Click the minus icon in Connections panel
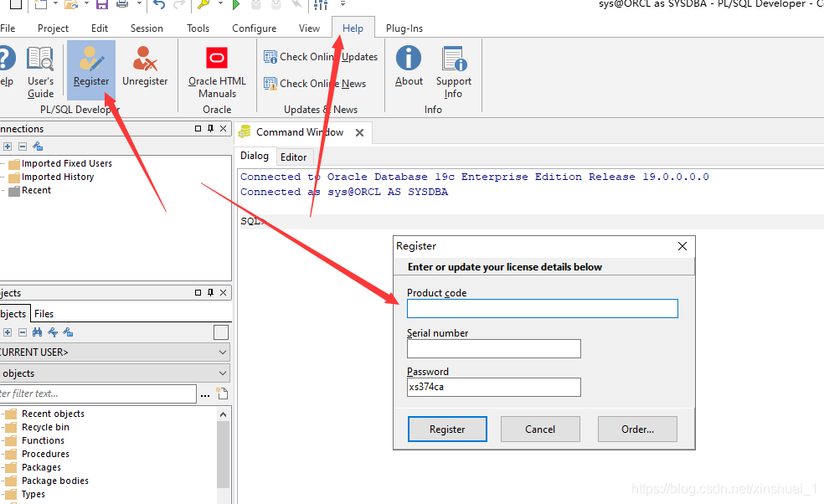 [22, 147]
